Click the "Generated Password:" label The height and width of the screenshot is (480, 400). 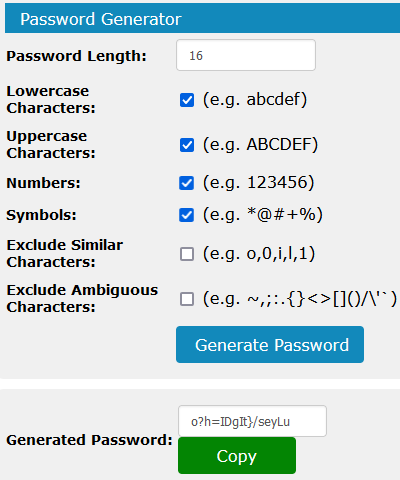tap(89, 440)
